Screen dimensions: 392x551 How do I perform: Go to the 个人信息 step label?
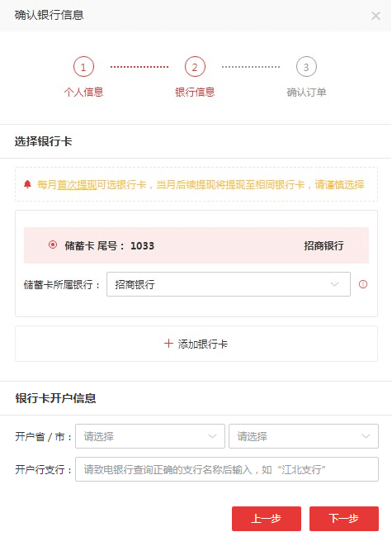point(83,92)
